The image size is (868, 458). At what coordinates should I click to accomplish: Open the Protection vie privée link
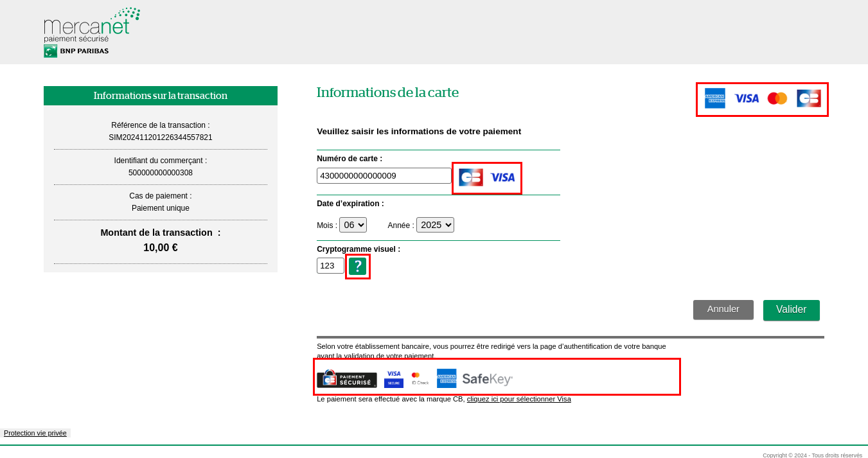click(x=35, y=433)
